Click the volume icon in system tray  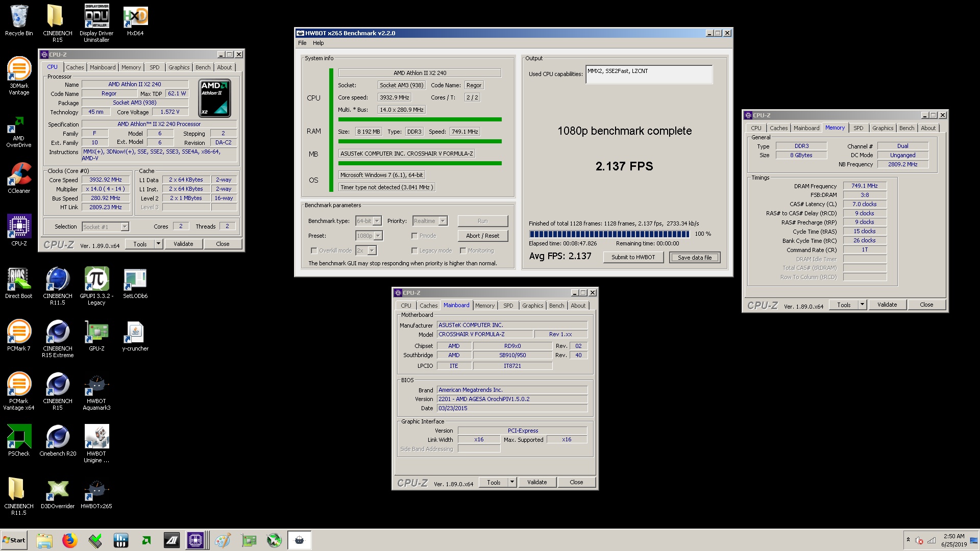919,540
